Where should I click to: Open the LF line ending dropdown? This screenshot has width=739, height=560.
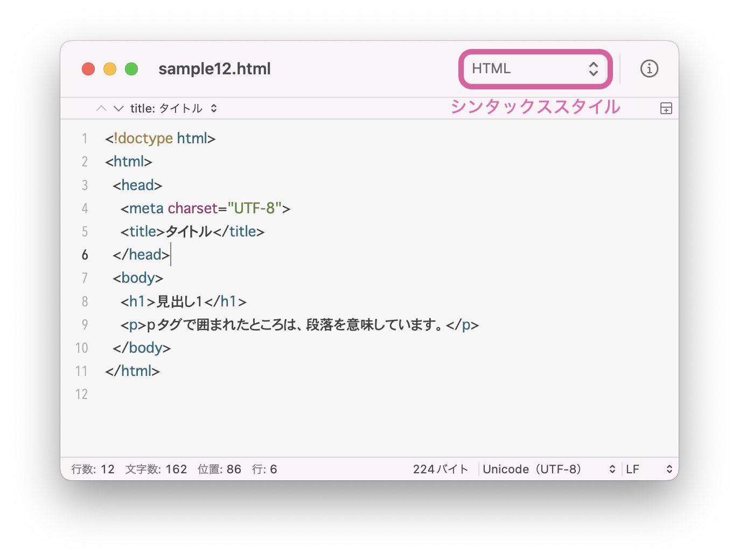(x=649, y=469)
